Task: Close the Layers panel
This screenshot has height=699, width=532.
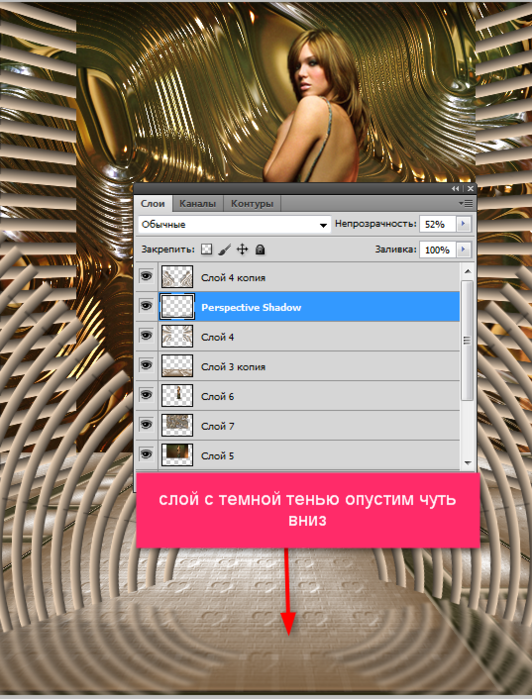Action: 470,189
